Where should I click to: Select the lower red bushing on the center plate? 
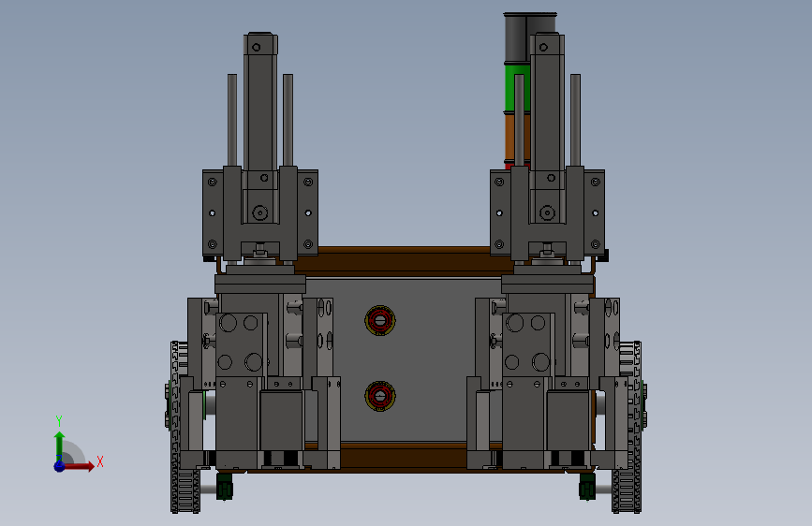tap(380, 396)
